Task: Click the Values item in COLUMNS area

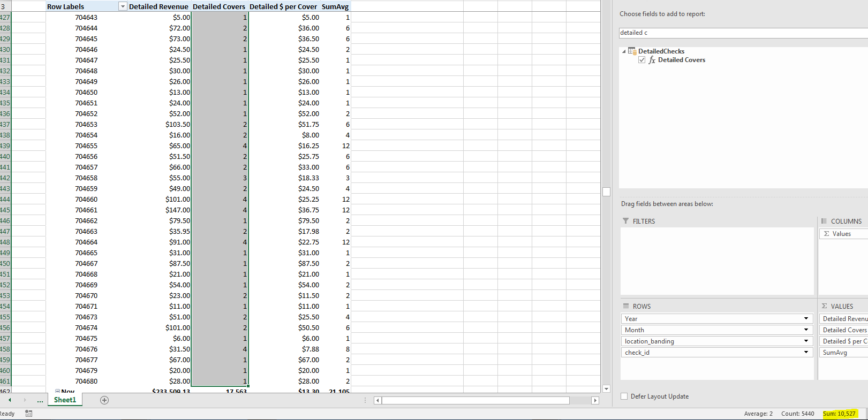Action: pyautogui.click(x=844, y=234)
